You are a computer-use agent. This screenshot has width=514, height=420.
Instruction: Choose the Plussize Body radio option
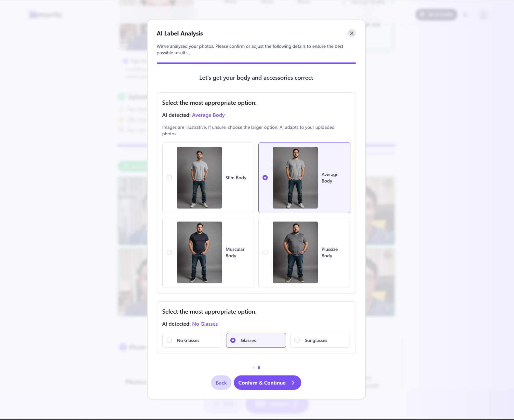tap(265, 252)
